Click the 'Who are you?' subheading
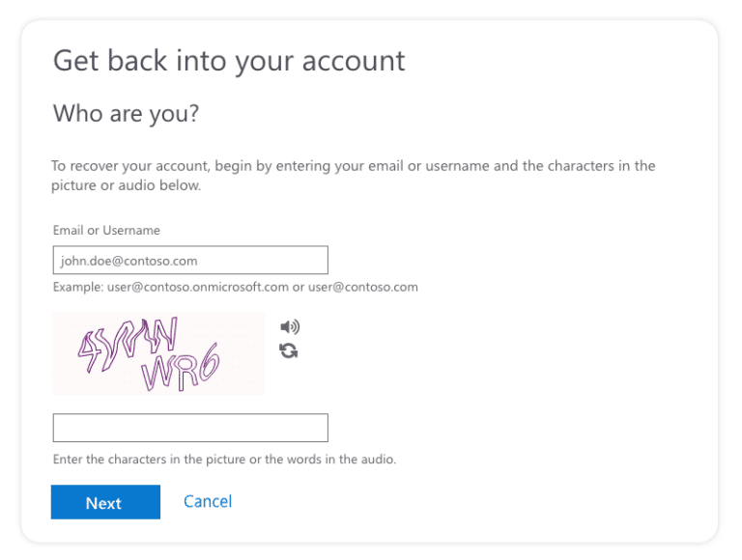 pos(126,114)
